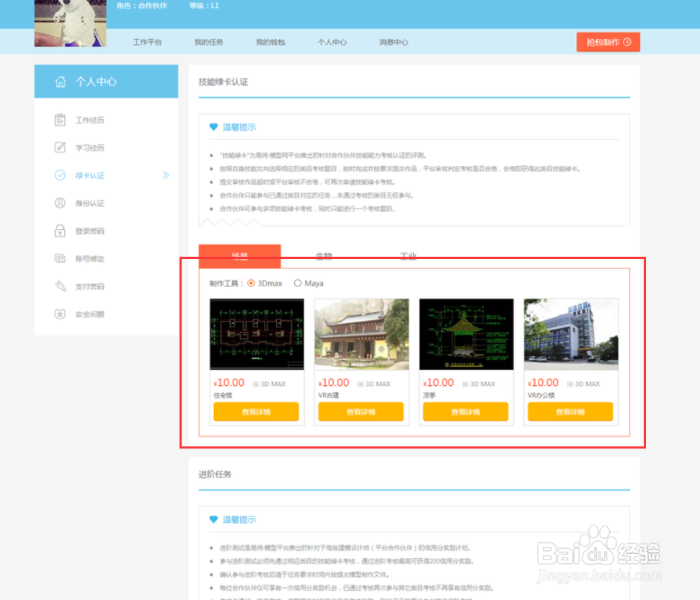Image resolution: width=700 pixels, height=600 pixels.
Task: Click the key icon for 支付密码
Action: tap(61, 286)
